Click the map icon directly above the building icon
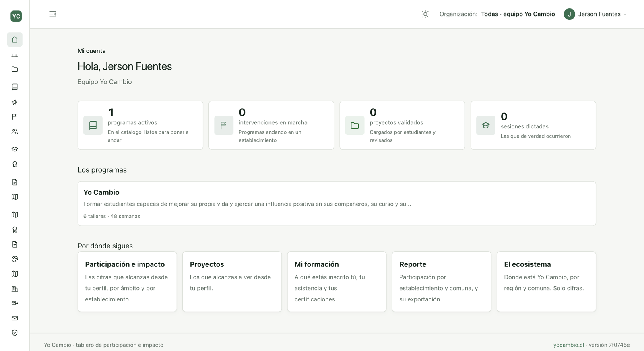 tap(14, 274)
